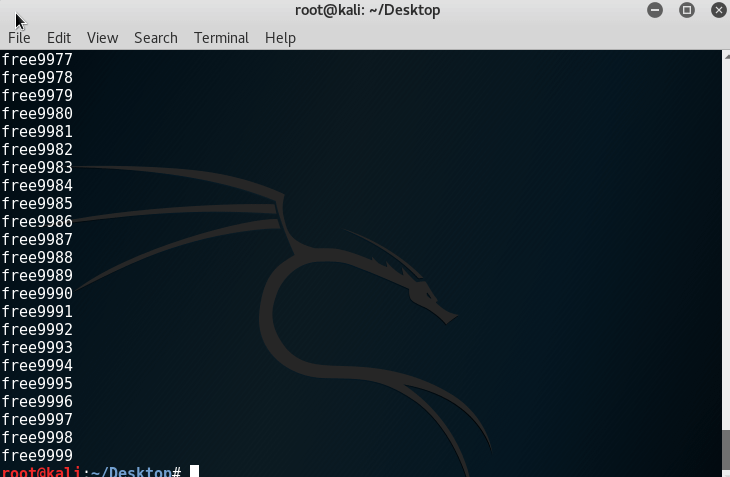Open the Search menu
The height and width of the screenshot is (477, 730).
click(155, 38)
